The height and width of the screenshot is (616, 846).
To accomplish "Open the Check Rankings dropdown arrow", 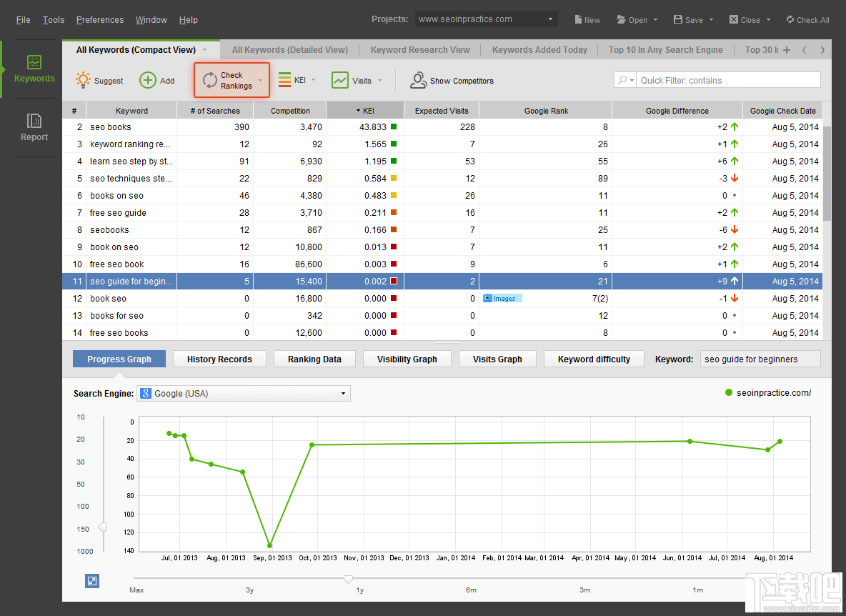I will point(261,80).
